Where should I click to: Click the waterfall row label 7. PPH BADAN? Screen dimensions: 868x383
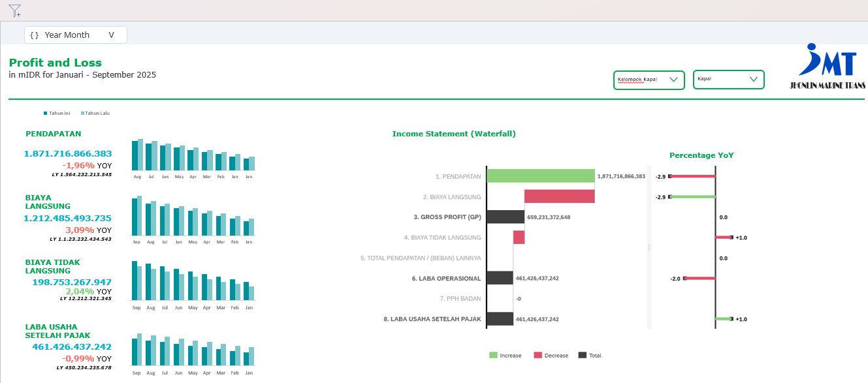tap(460, 299)
